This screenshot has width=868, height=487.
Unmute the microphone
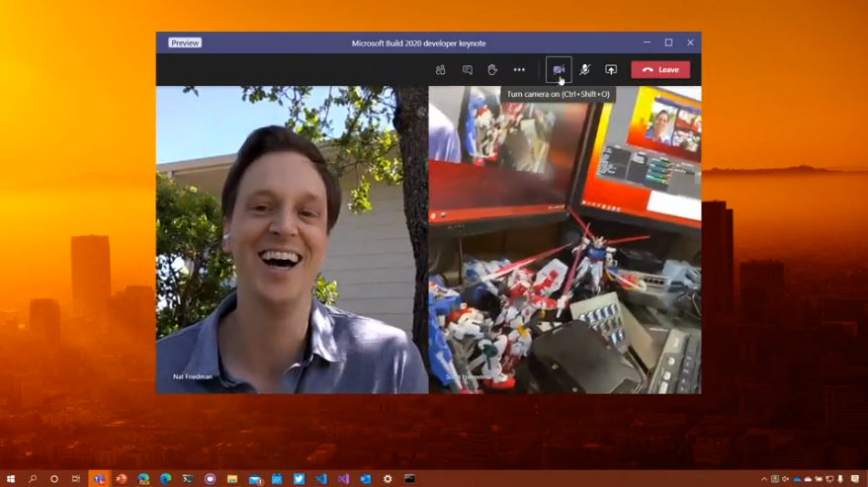pyautogui.click(x=584, y=70)
